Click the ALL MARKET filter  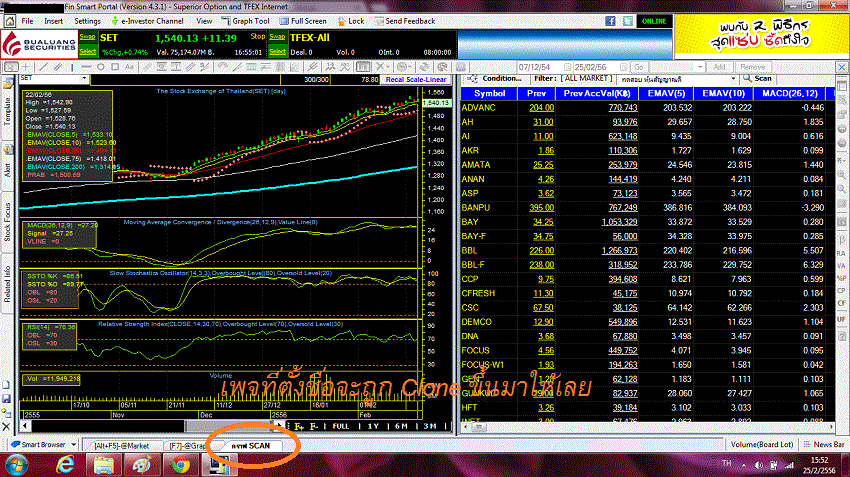coord(585,79)
